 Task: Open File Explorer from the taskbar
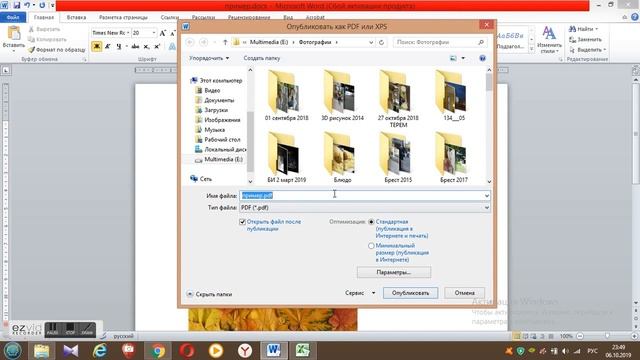pos(42,351)
